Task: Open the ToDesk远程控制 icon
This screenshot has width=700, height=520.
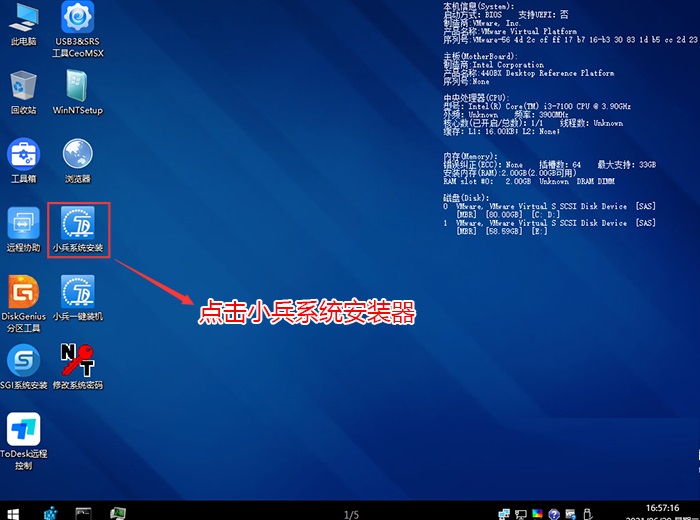Action: (24, 441)
